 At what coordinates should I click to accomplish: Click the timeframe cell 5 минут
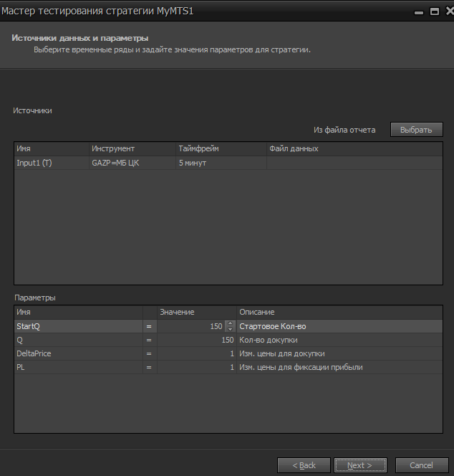221,163
